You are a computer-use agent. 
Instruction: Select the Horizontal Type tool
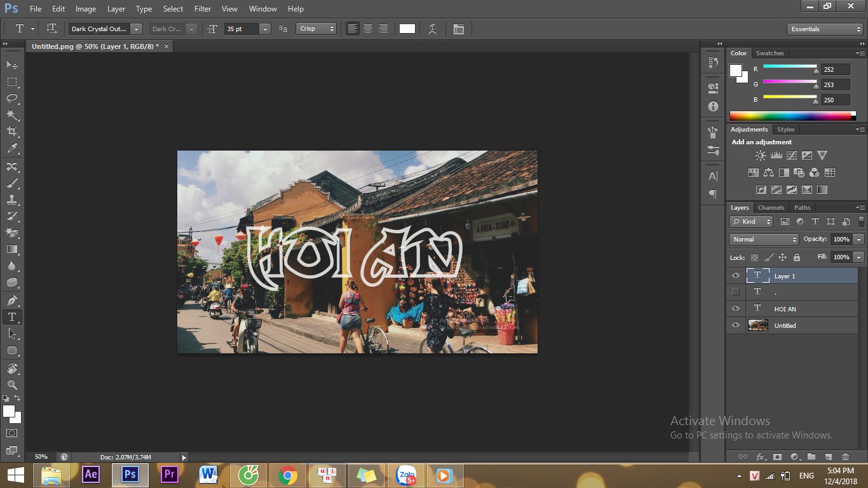click(12, 317)
